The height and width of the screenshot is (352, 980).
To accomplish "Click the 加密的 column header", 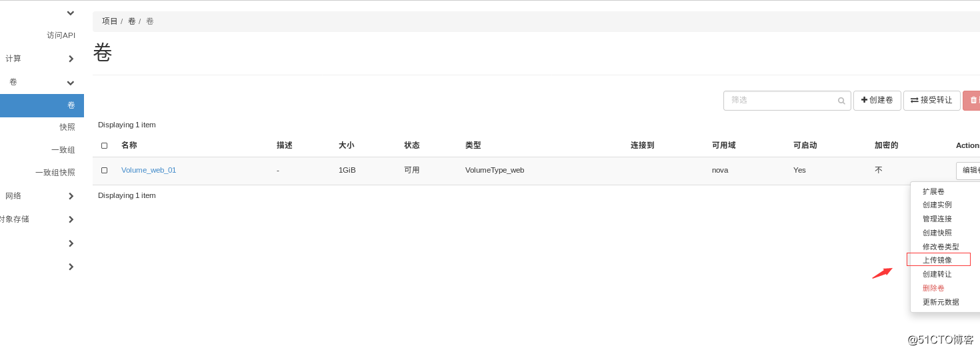I will (x=886, y=145).
